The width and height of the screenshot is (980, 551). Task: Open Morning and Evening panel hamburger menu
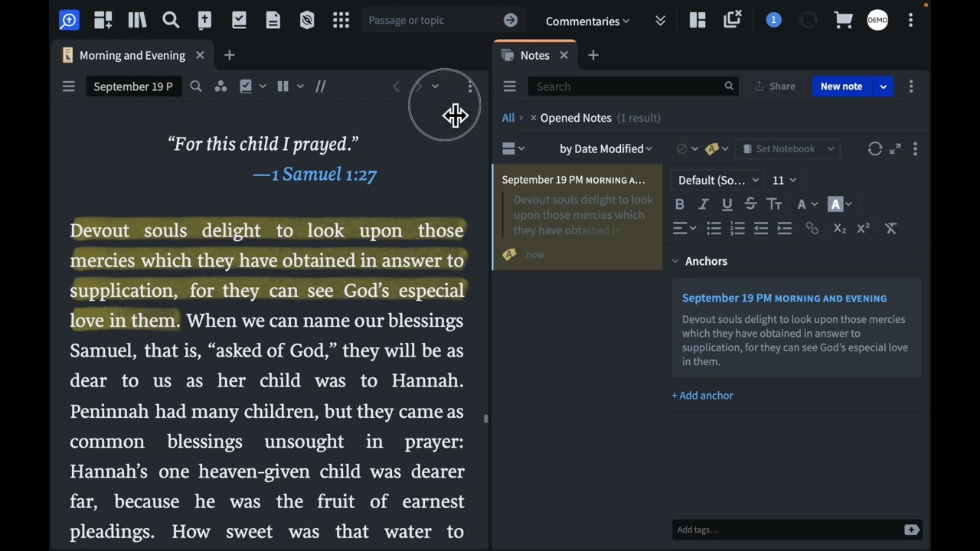(68, 86)
